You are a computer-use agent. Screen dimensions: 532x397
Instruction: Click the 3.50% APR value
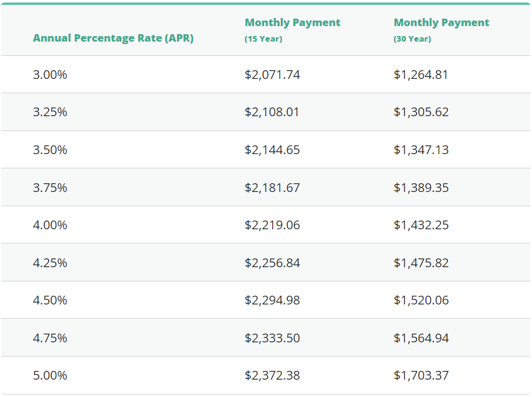pyautogui.click(x=50, y=150)
